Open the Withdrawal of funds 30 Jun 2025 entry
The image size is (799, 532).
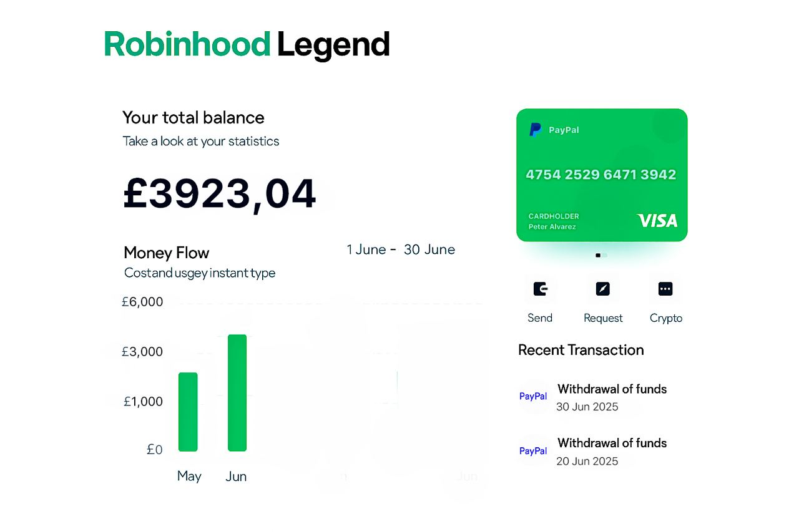point(612,397)
